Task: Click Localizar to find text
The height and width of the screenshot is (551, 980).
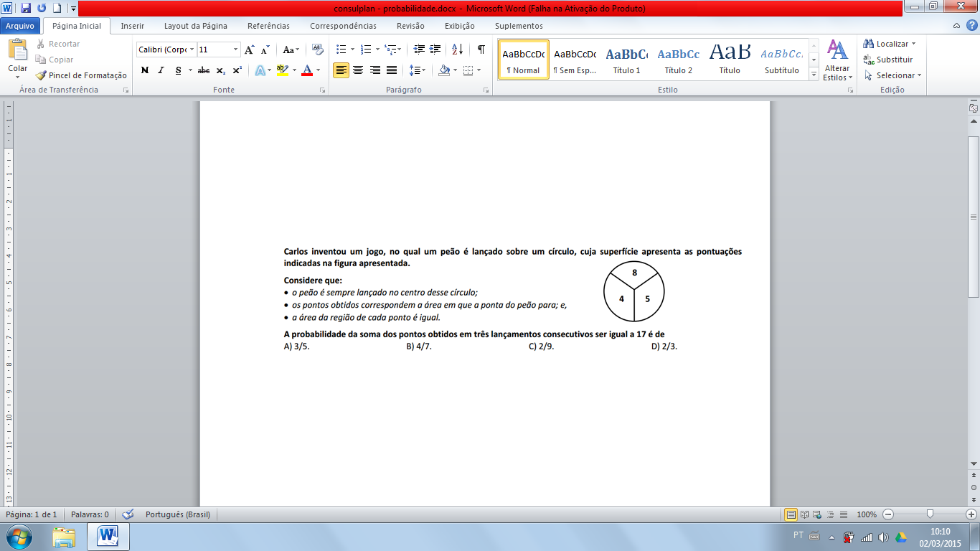Action: [x=890, y=44]
